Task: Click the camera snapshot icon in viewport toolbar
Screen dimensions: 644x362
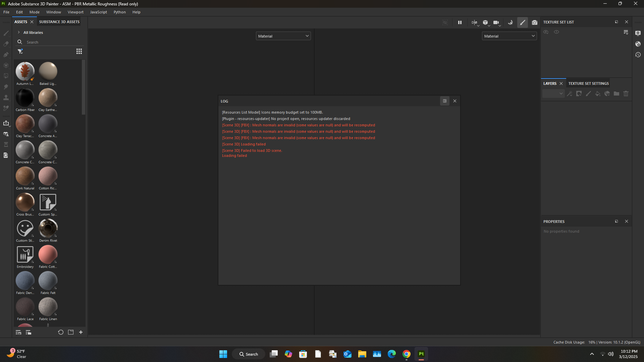Action: click(x=535, y=22)
